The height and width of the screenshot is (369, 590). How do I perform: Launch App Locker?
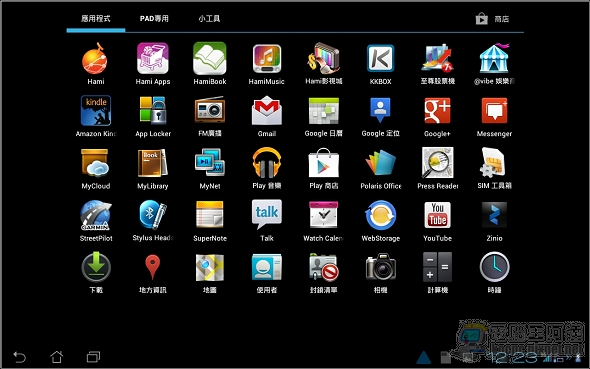pos(153,116)
